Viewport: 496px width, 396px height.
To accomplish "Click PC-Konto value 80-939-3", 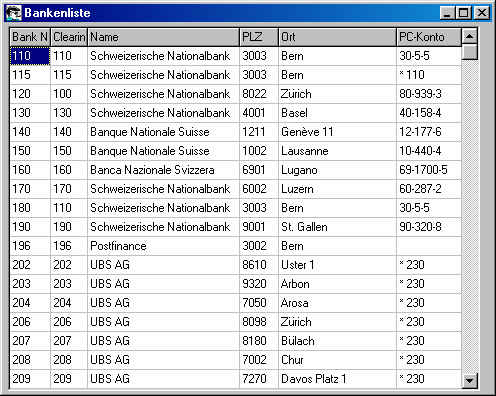I will click(429, 94).
